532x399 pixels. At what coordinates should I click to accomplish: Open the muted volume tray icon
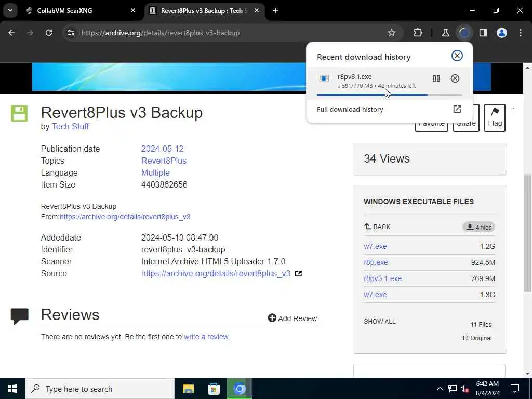pos(465,389)
